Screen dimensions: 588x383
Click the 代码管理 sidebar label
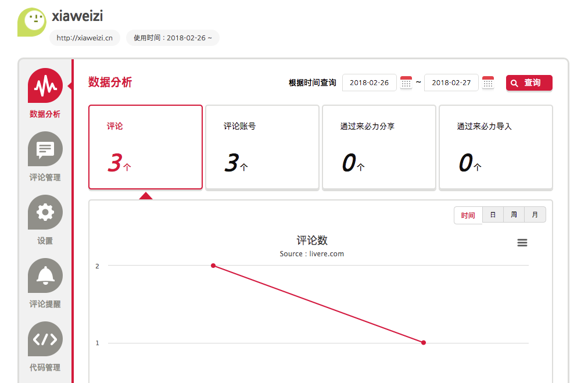[x=45, y=368]
